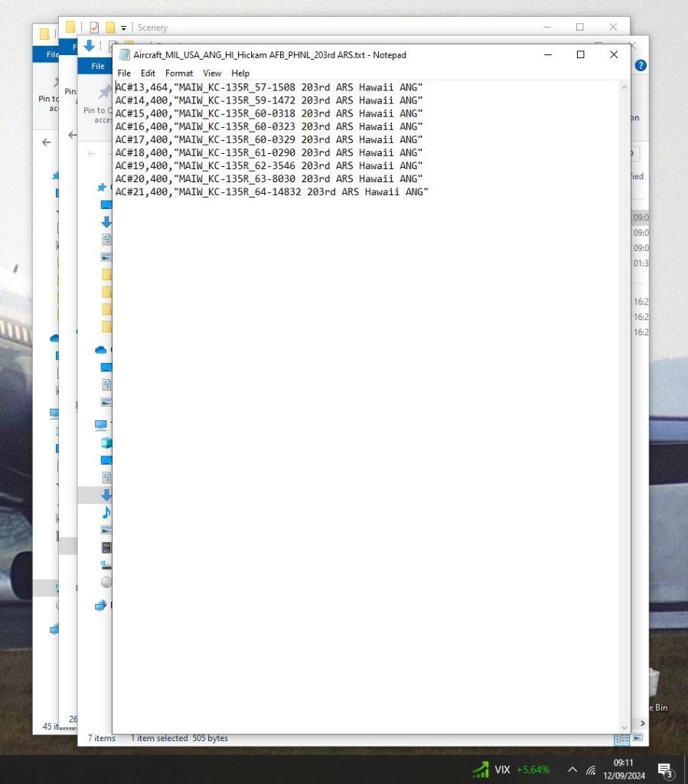
Task: Open the Customize Quick Access Toolbar dropdown in Scenery
Action: point(123,28)
